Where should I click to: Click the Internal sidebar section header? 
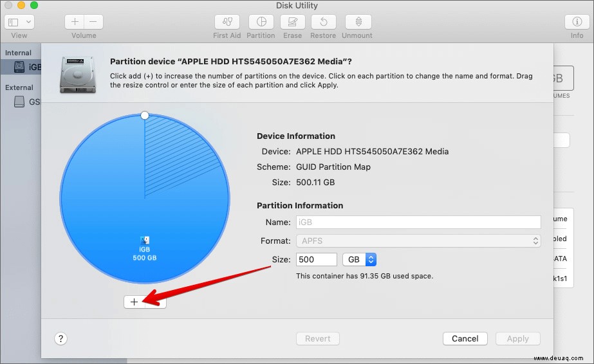(18, 53)
